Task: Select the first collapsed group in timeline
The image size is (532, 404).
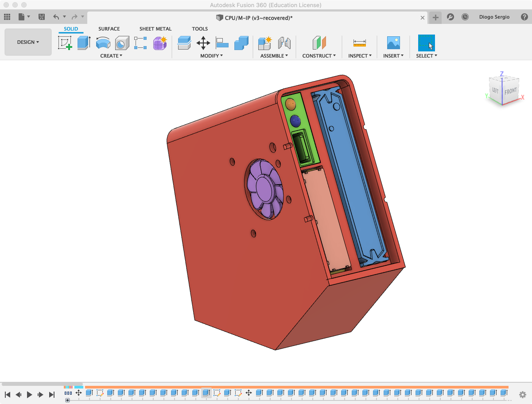Action: coord(68,392)
